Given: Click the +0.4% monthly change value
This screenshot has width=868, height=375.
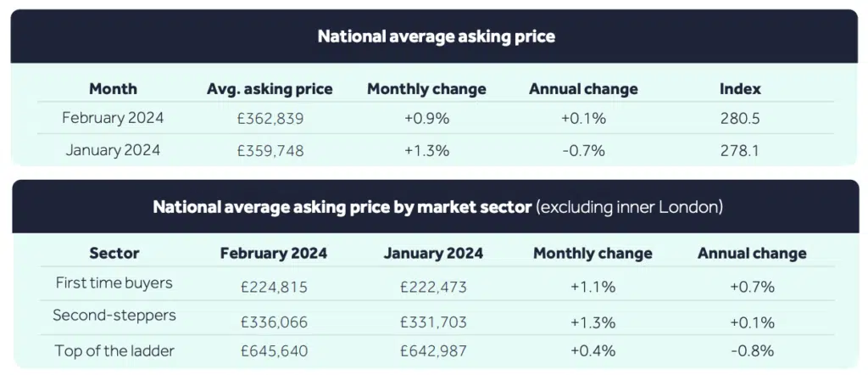Looking at the screenshot, I should (x=592, y=350).
